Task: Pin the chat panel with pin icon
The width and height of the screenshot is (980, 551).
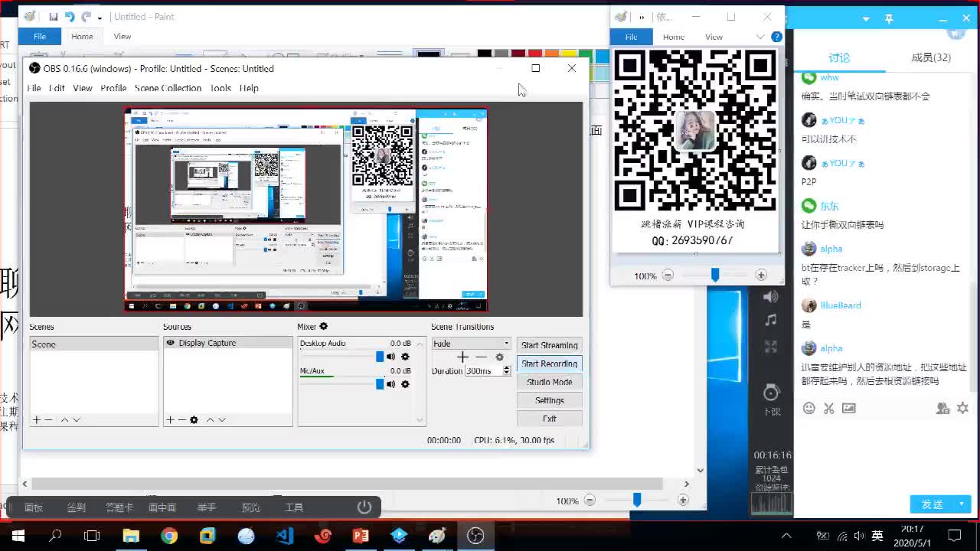Action: (x=889, y=18)
